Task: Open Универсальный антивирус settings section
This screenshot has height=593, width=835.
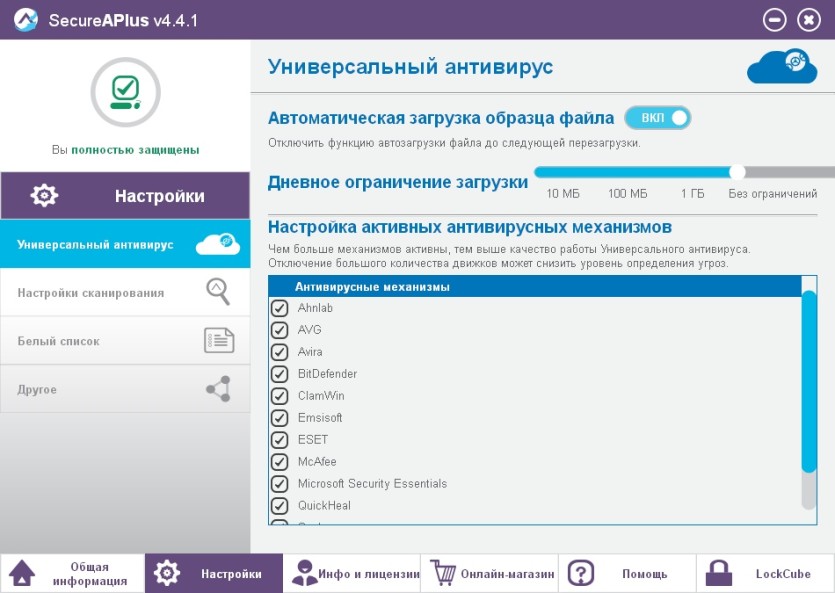Action: pyautogui.click(x=125, y=244)
